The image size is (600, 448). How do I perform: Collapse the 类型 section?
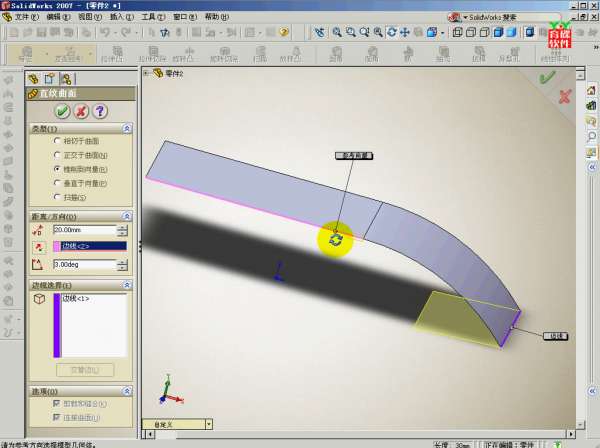tap(126, 128)
